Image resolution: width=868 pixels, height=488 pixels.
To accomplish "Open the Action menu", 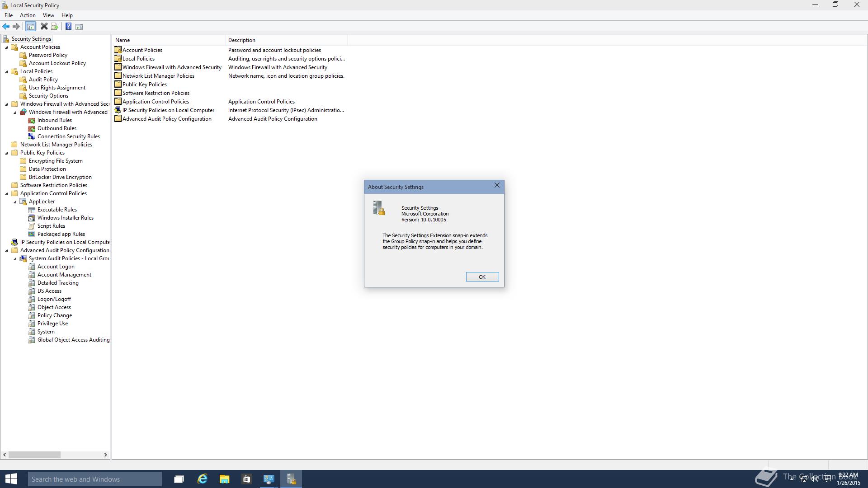I will pos(28,15).
